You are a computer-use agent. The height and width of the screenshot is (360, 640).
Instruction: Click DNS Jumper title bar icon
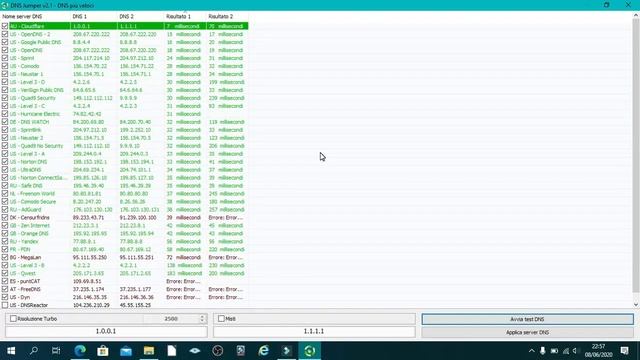click(4, 5)
